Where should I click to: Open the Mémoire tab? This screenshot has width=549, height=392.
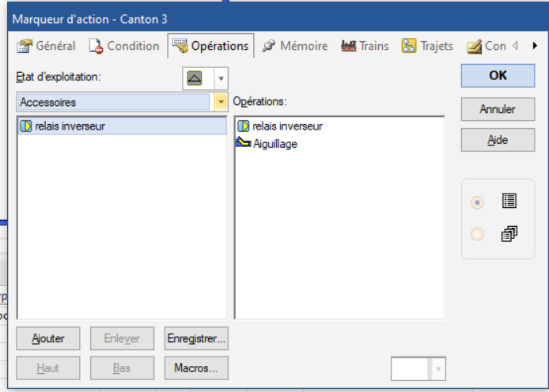point(295,46)
